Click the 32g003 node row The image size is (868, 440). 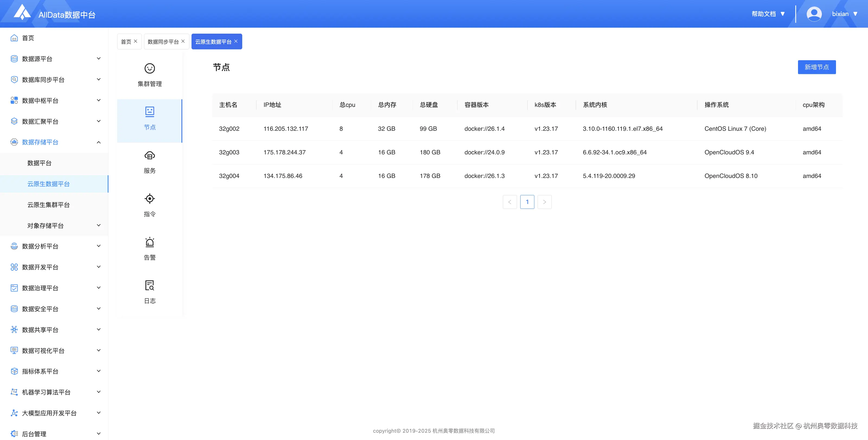(x=229, y=152)
